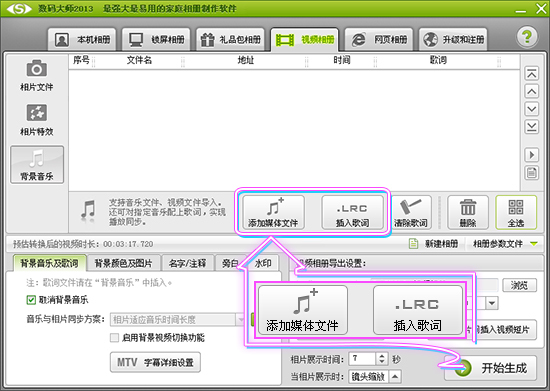Image resolution: width=550 pixels, height=391 pixels.
Task: Open the 当相片展示时 镜头缩放 dropdown
Action: (x=375, y=377)
